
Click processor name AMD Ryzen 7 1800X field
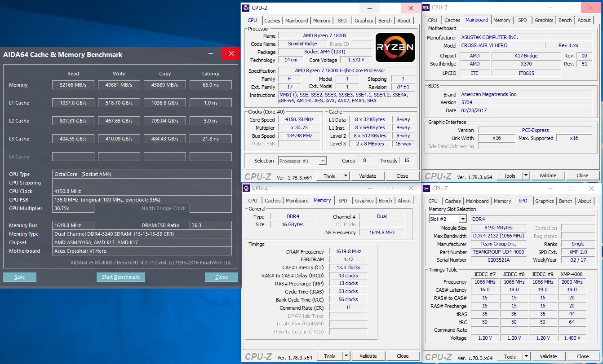tap(325, 35)
